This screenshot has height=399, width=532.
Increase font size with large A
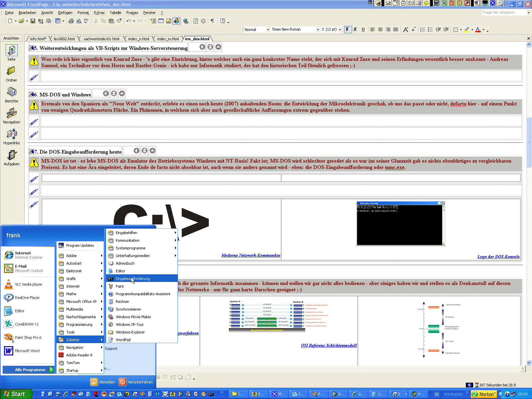[406, 30]
